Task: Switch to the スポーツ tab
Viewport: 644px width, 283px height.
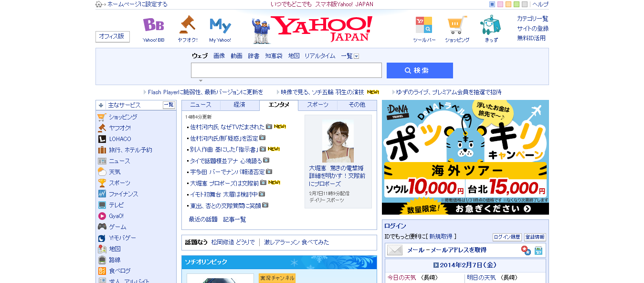Action: [x=317, y=105]
